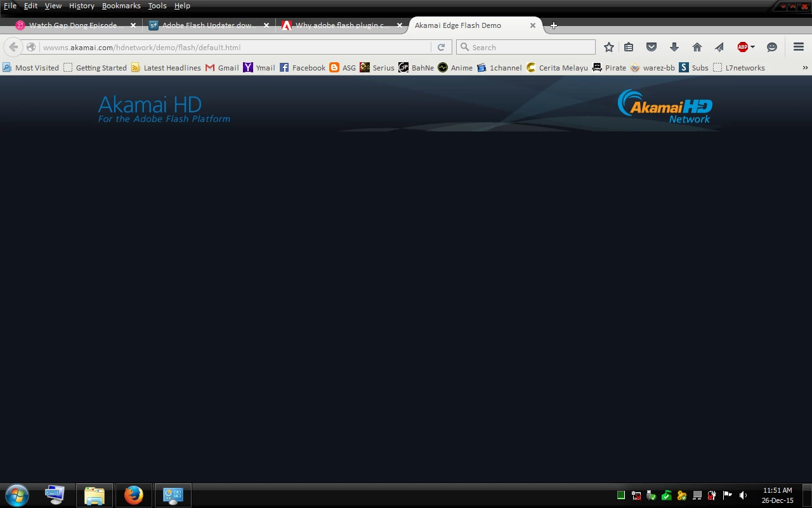Viewport: 812px width, 508px height.
Task: Open Most Visited bookmarks folder
Action: tap(30, 67)
